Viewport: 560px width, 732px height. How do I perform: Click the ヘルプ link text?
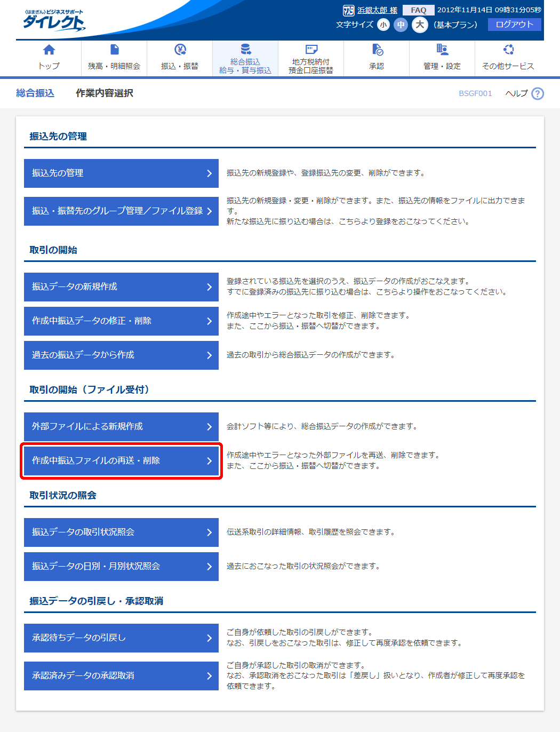(x=517, y=93)
